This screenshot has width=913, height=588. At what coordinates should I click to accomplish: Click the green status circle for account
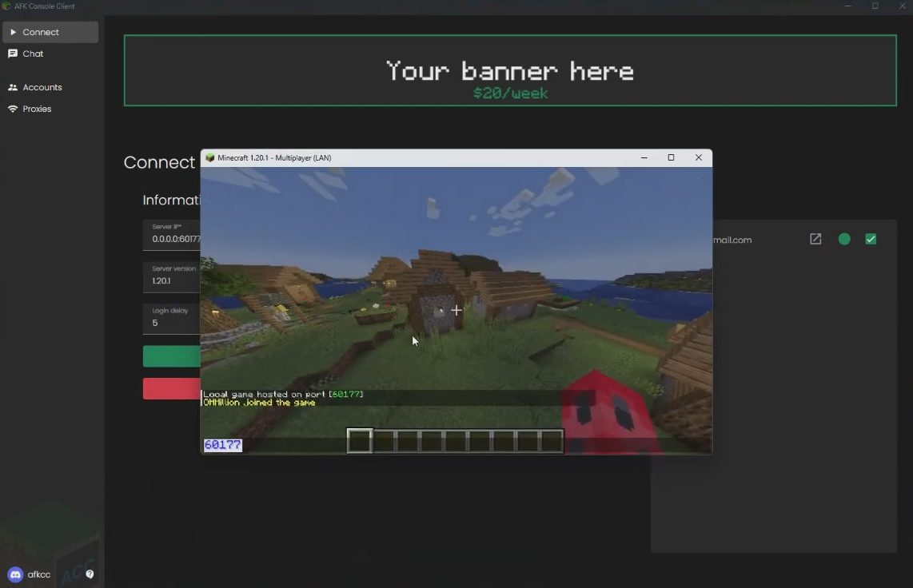coord(844,239)
